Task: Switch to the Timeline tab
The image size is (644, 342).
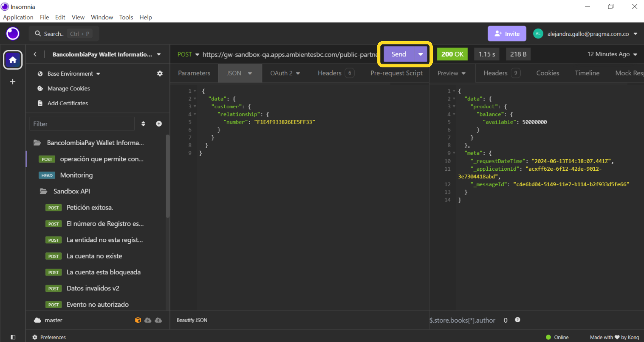Action: coord(587,73)
